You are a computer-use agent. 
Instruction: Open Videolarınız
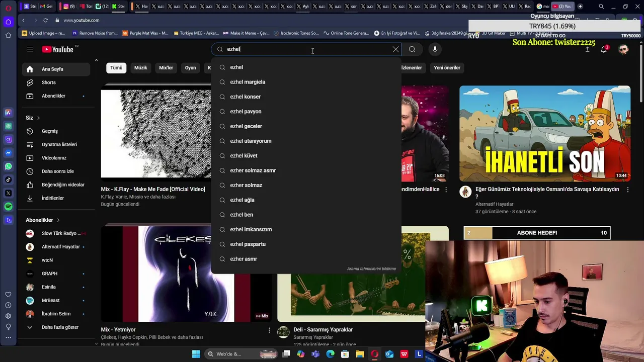[x=56, y=158]
